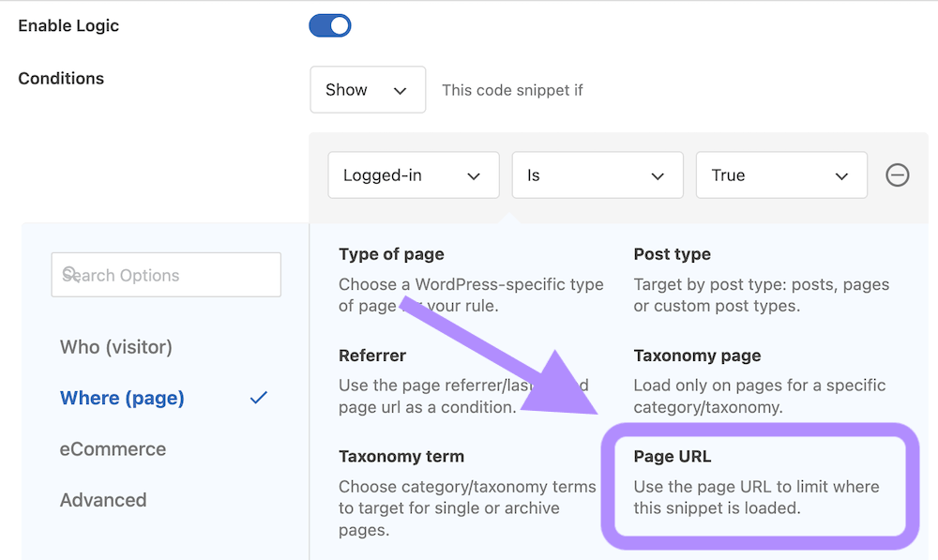Click inside the Search Options field
This screenshot has width=938, height=560.
click(x=166, y=275)
